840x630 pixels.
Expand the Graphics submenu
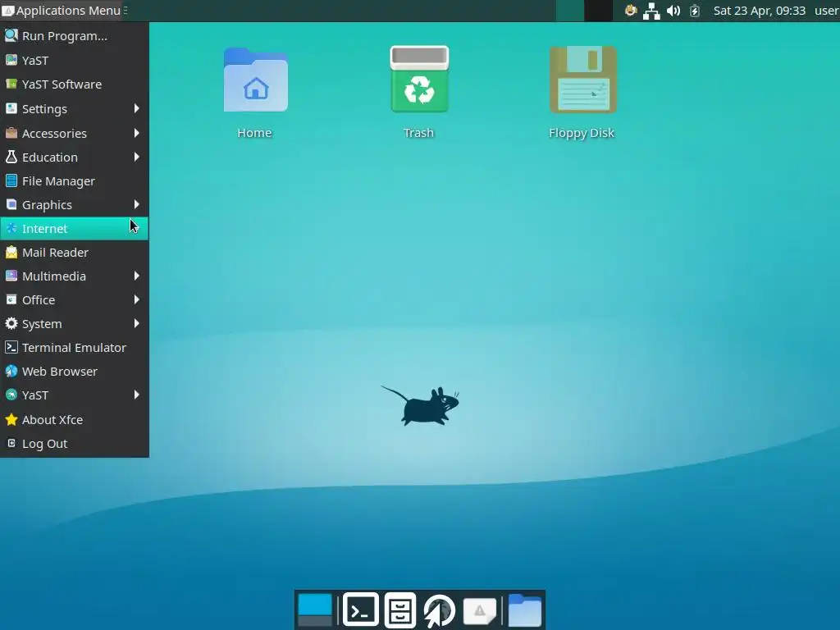click(x=75, y=204)
